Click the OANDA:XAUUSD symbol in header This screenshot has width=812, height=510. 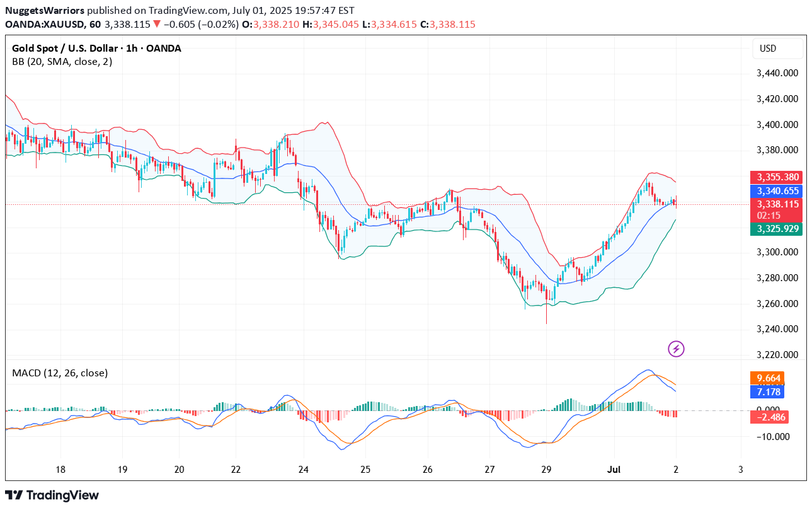point(43,25)
